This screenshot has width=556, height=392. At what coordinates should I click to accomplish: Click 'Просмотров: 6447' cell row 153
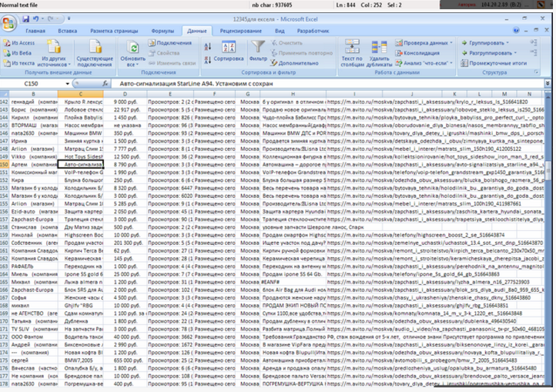pos(170,188)
